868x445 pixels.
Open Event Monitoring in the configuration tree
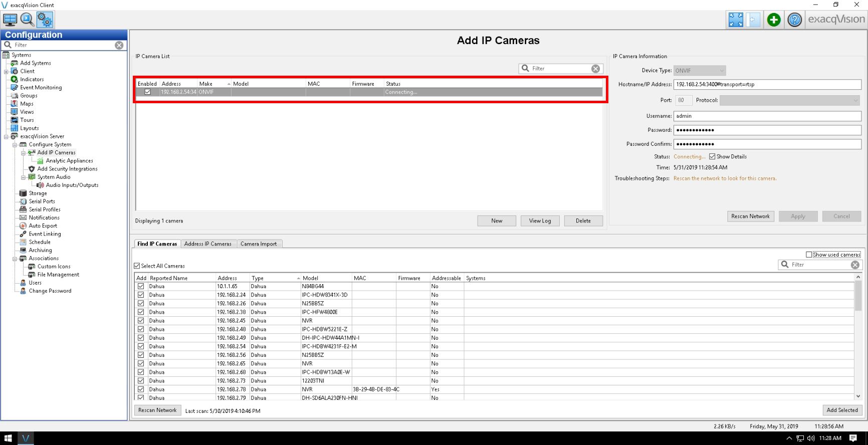[41, 87]
